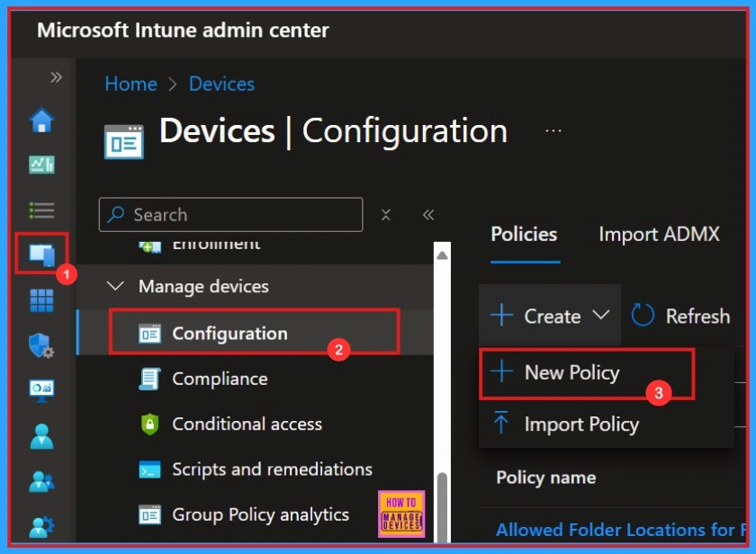Collapse the navigation pane with double chevron
The height and width of the screenshot is (554, 756).
point(428,214)
